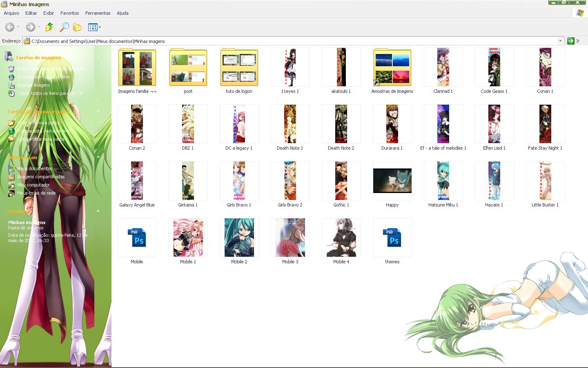The width and height of the screenshot is (588, 368).
Task: Select the themes PSD file icon
Action: [x=392, y=238]
